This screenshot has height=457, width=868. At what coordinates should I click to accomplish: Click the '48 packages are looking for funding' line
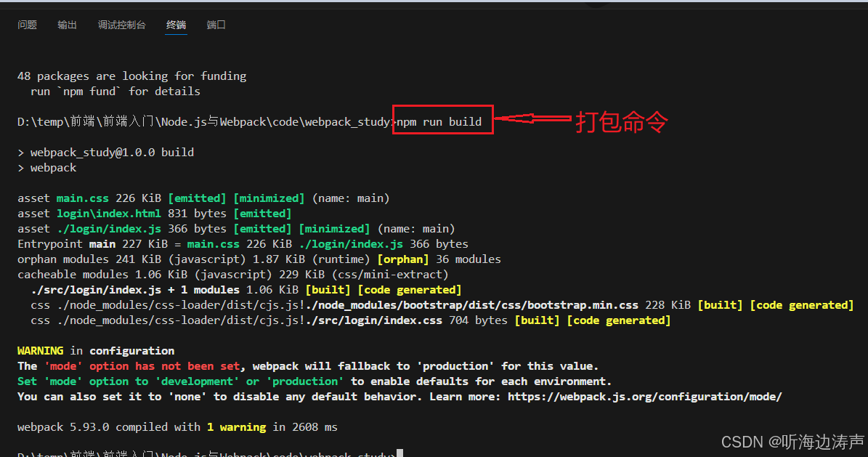click(x=131, y=76)
